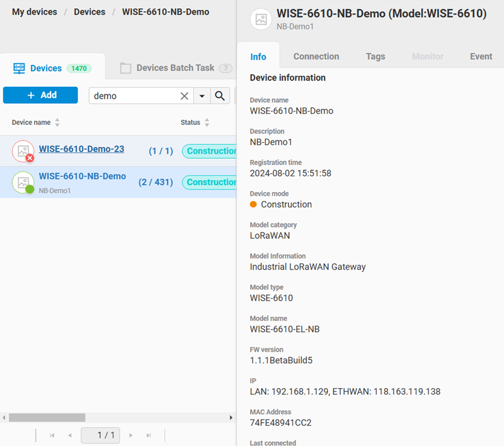
Task: Click the page number input field
Action: pyautogui.click(x=100, y=435)
